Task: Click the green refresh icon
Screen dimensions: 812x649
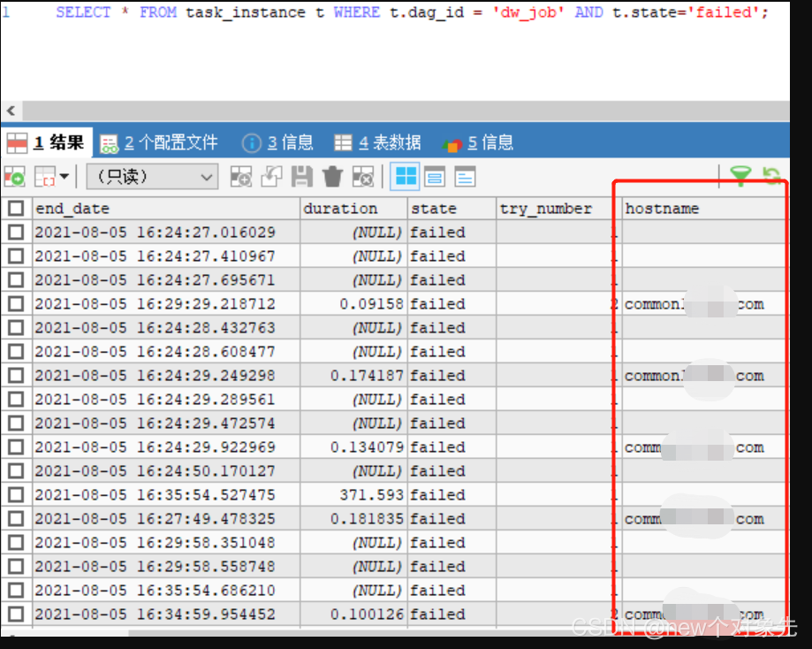Action: (771, 176)
